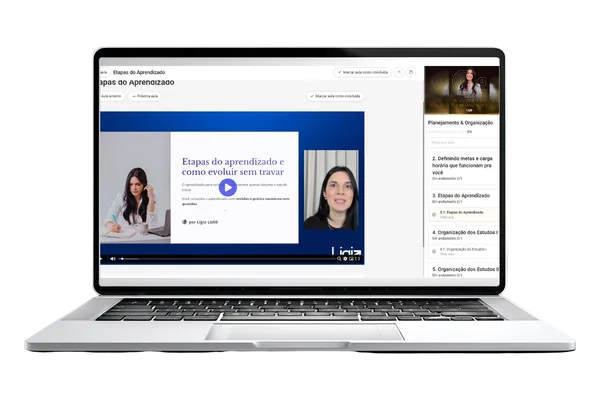The image size is (600, 400).
Task: Focus the 'Pesquisar aula' search field
Action: [463, 142]
